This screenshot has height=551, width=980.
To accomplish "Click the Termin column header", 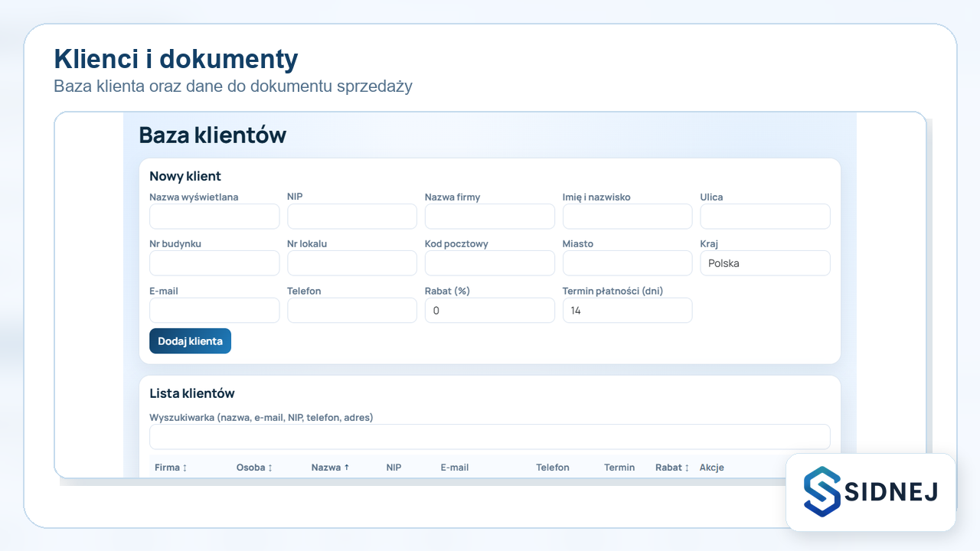I will click(x=619, y=468).
